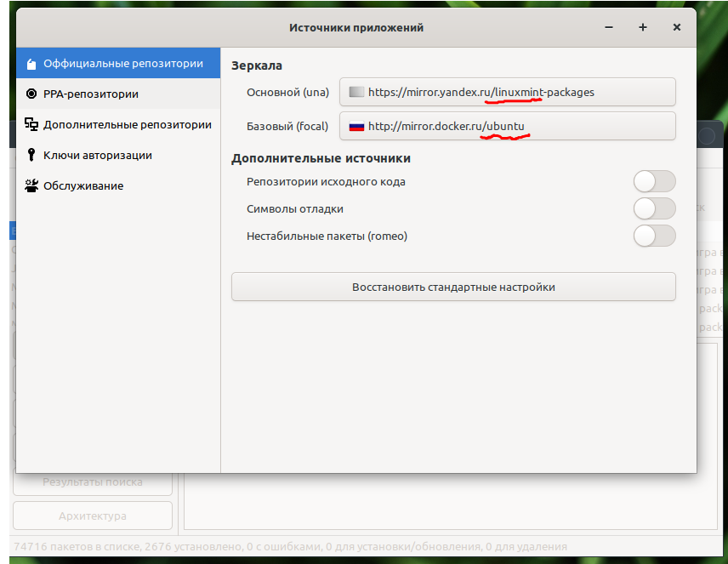Click the PPA-репозитории circle icon
This screenshot has width=728, height=564.
(x=31, y=94)
